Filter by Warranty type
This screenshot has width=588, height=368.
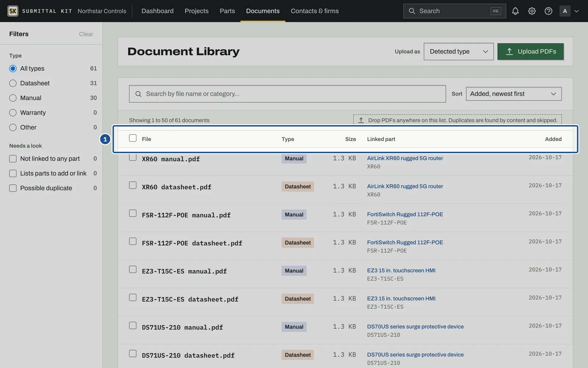tap(13, 113)
